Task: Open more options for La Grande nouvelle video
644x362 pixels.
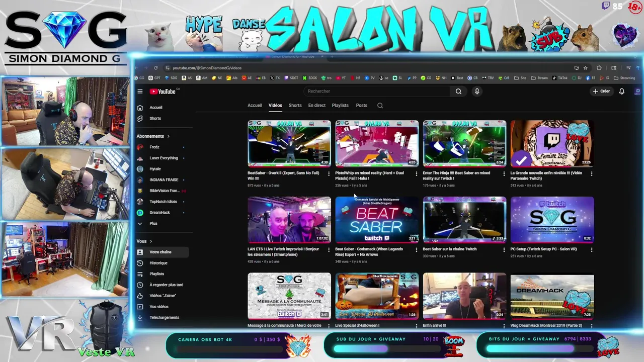Action: click(591, 173)
